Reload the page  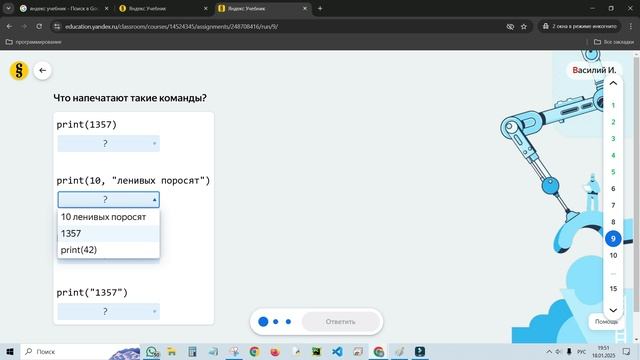pos(39,27)
